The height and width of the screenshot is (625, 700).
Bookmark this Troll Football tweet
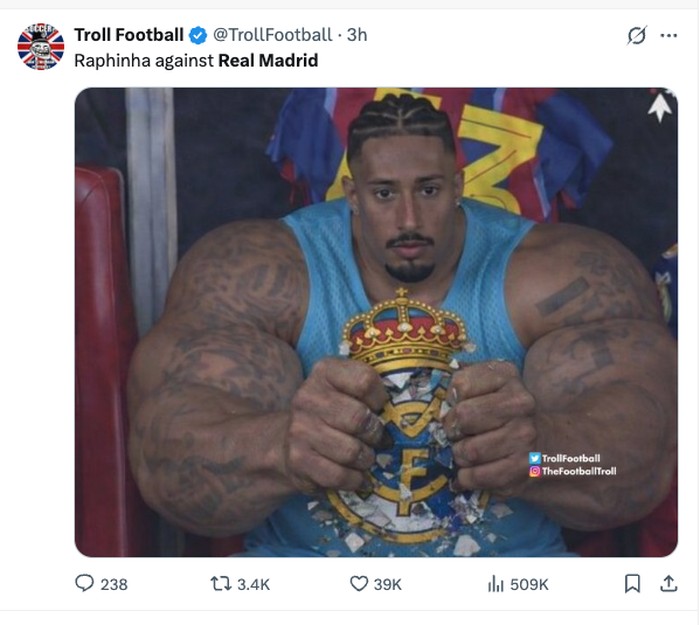(632, 583)
